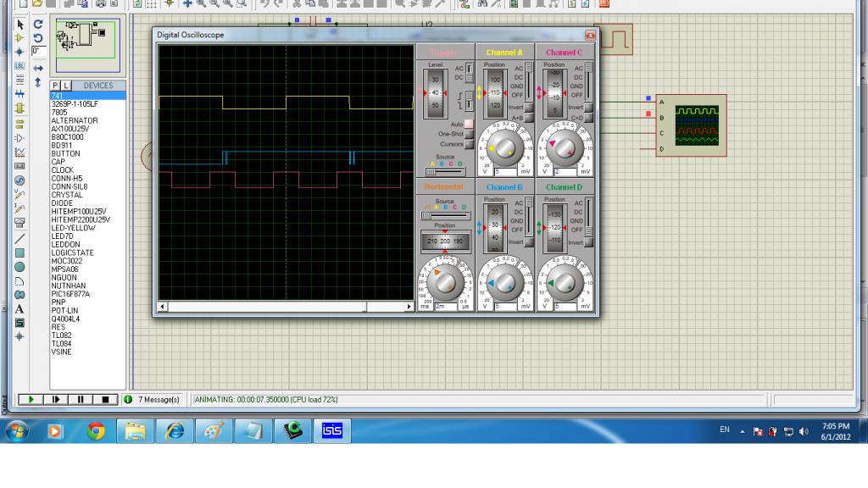Select the Selection Mode arrow tool

[20, 25]
